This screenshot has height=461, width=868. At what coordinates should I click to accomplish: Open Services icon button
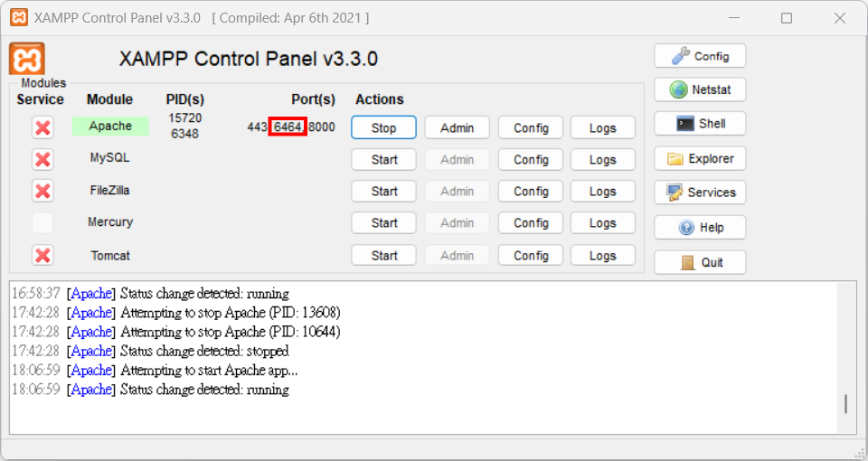tap(700, 193)
